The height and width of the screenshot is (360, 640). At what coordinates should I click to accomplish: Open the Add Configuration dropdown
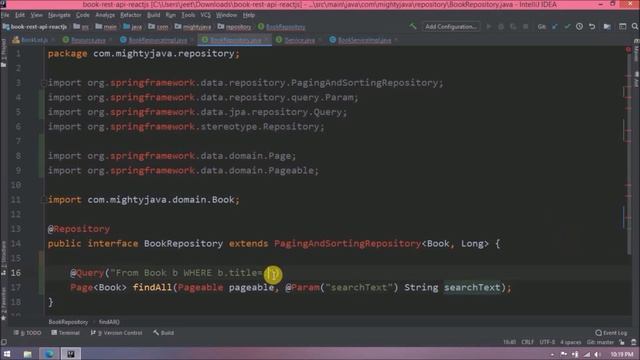click(451, 27)
